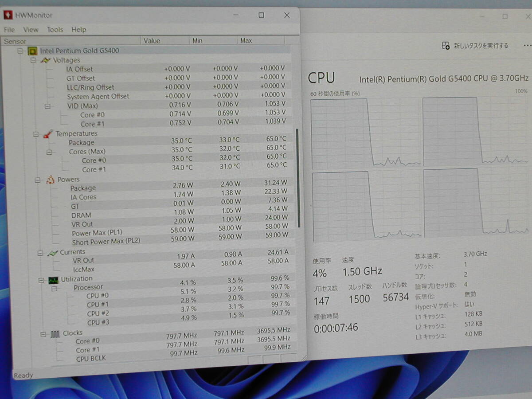Click 新しいタスクを実行する in Task Manager
The image size is (532, 399).
click(481, 46)
